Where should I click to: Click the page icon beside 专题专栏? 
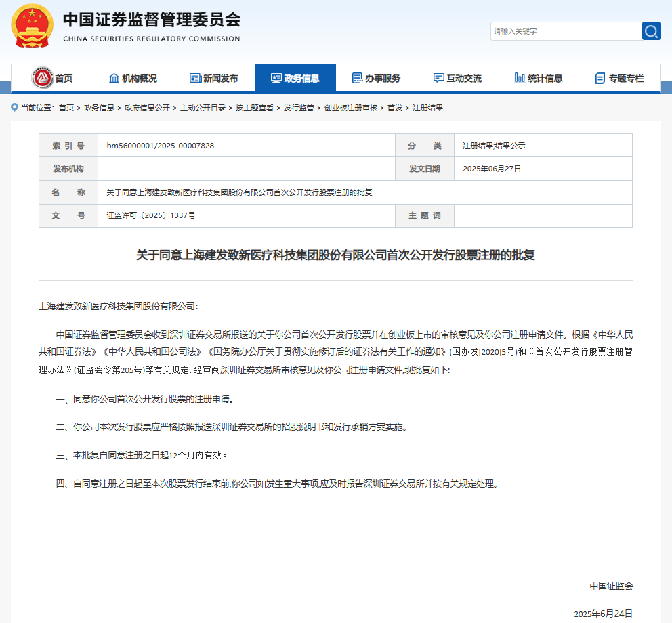pos(600,78)
